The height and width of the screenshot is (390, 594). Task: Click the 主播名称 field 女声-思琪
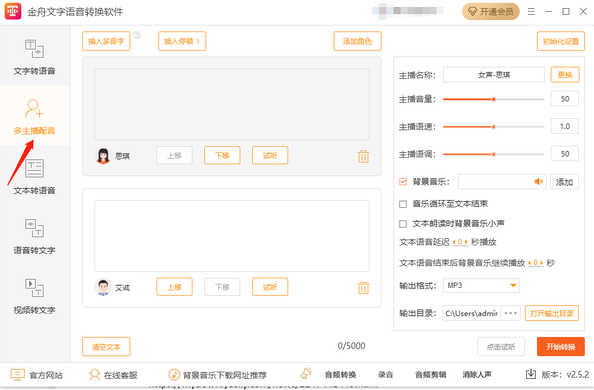click(x=494, y=75)
